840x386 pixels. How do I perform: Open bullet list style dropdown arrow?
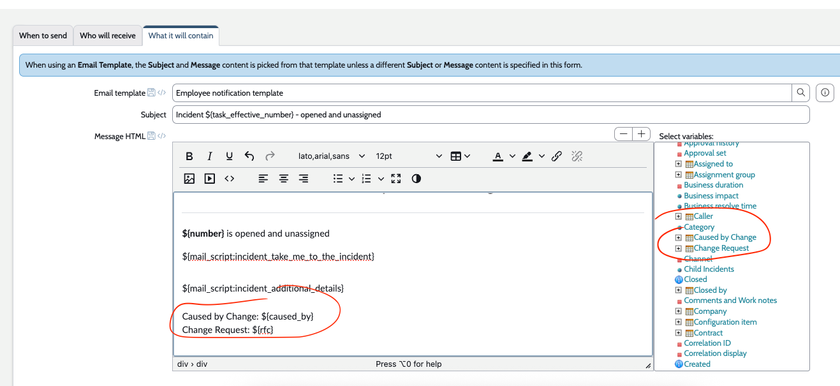coord(352,178)
